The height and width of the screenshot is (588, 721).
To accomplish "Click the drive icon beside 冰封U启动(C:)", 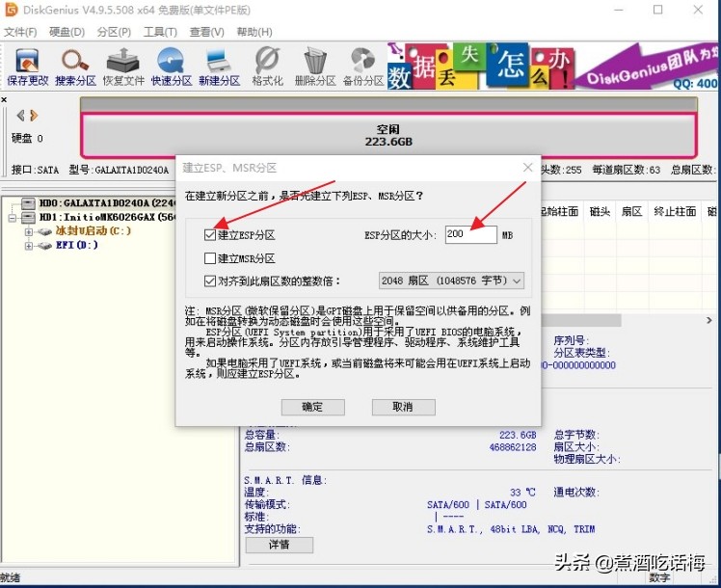I will (44, 231).
